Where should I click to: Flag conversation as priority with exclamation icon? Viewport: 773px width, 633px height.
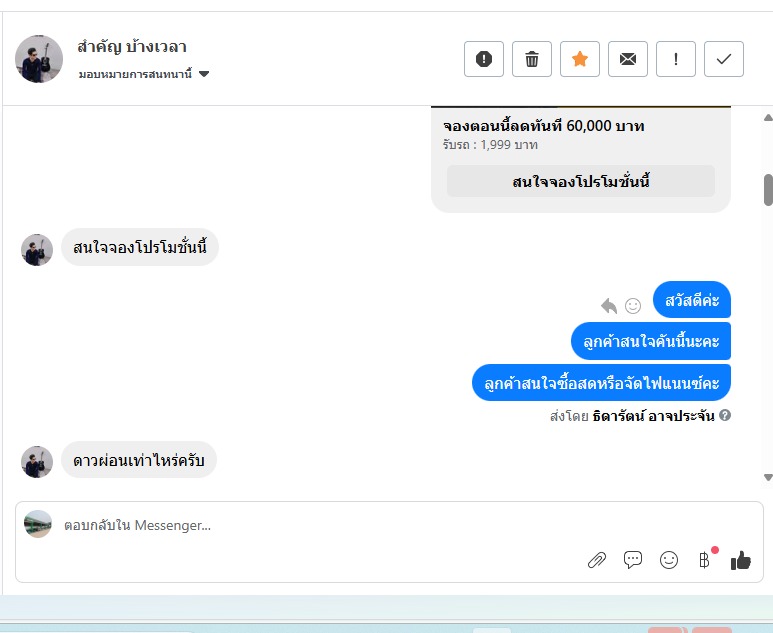click(675, 59)
